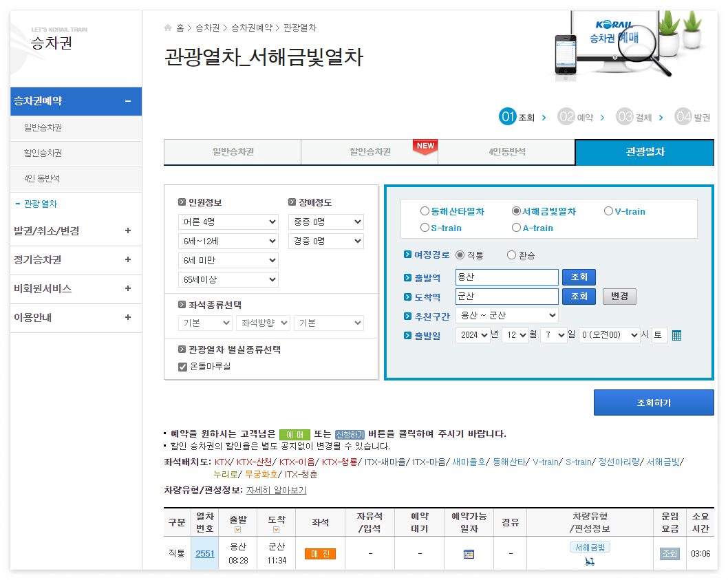Image resolution: width=728 pixels, height=580 pixels.
Task: Select V-train radio button
Action: click(608, 211)
